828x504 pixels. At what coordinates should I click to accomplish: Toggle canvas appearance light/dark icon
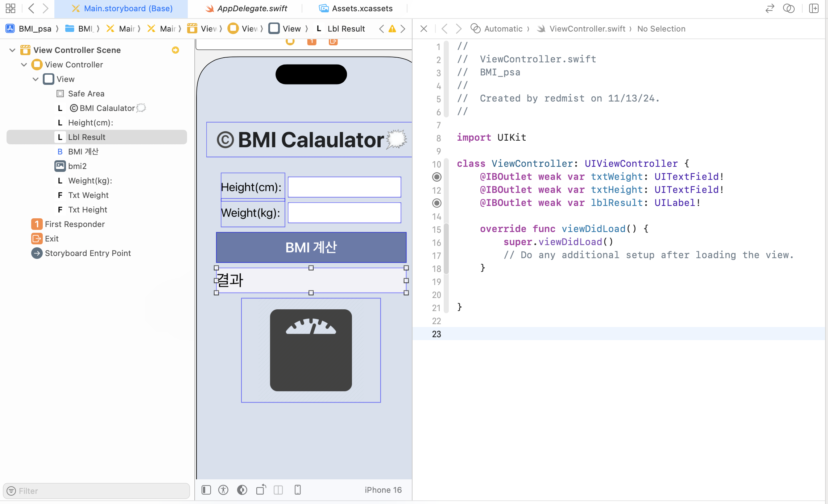(x=242, y=490)
